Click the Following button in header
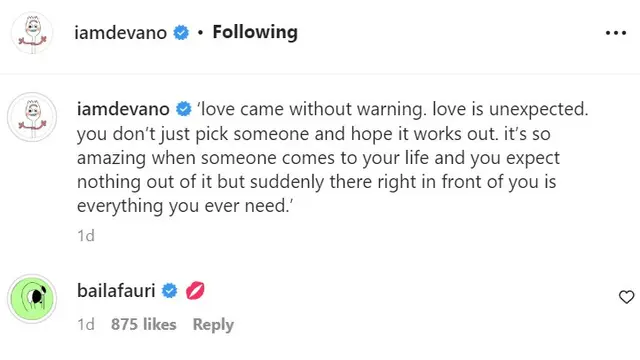This screenshot has height=360, width=640. (x=255, y=32)
